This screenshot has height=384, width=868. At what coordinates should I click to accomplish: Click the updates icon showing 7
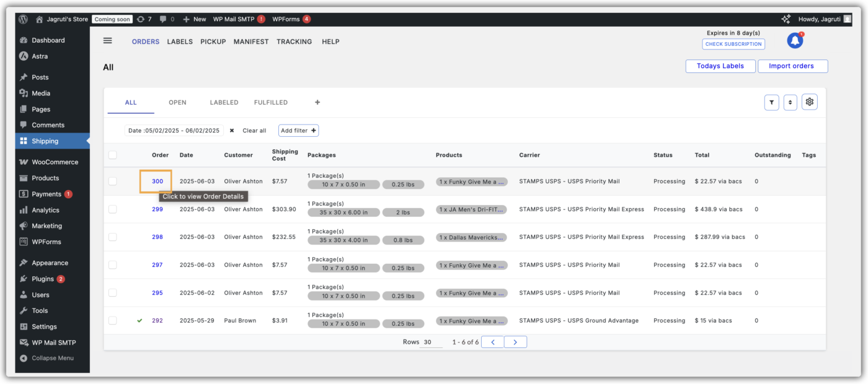[x=144, y=19]
